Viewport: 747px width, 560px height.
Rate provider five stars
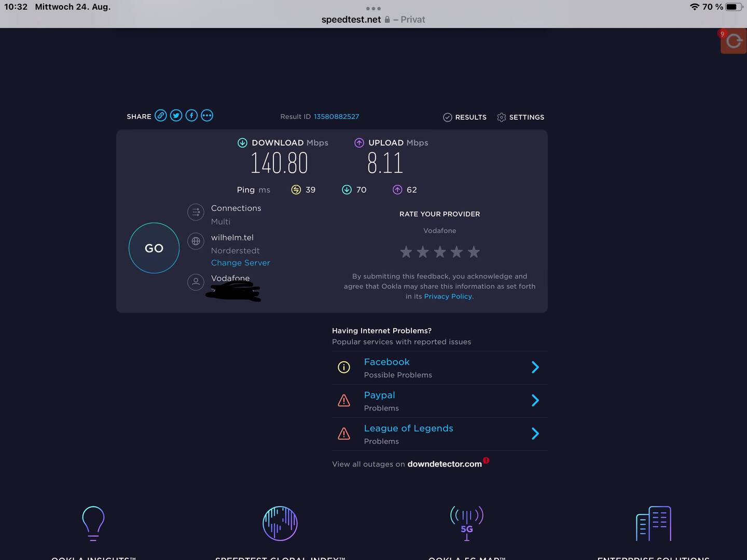click(x=474, y=252)
